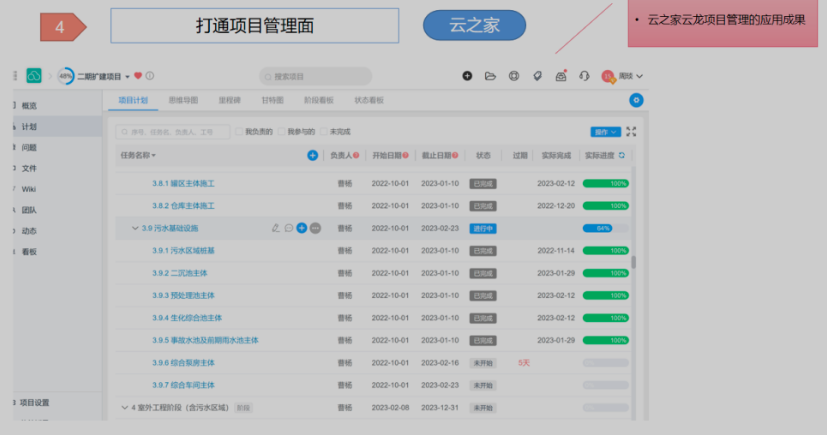Viewport: 827px width, 435px height.
Task: Open the 二期扩建项目 project dropdown
Action: pos(103,76)
